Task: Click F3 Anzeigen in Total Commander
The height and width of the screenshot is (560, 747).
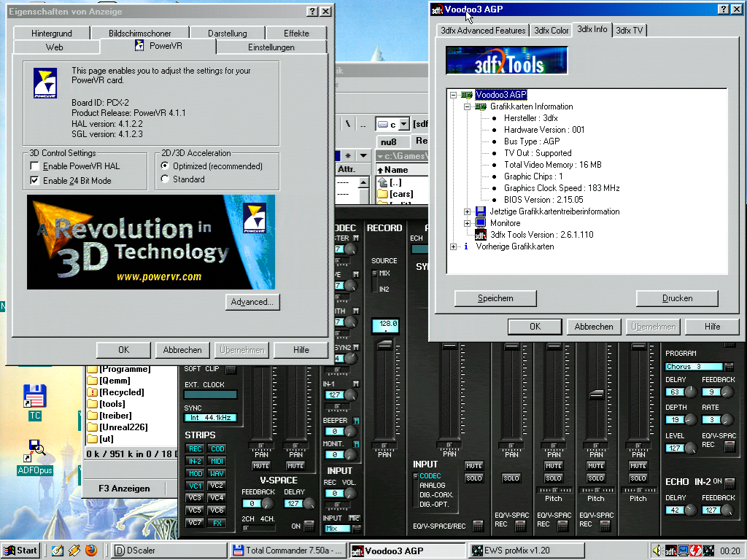Action: [124, 489]
